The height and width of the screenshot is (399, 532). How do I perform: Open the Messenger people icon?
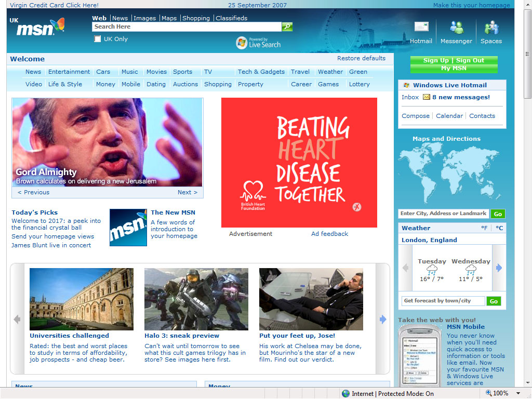pyautogui.click(x=456, y=27)
